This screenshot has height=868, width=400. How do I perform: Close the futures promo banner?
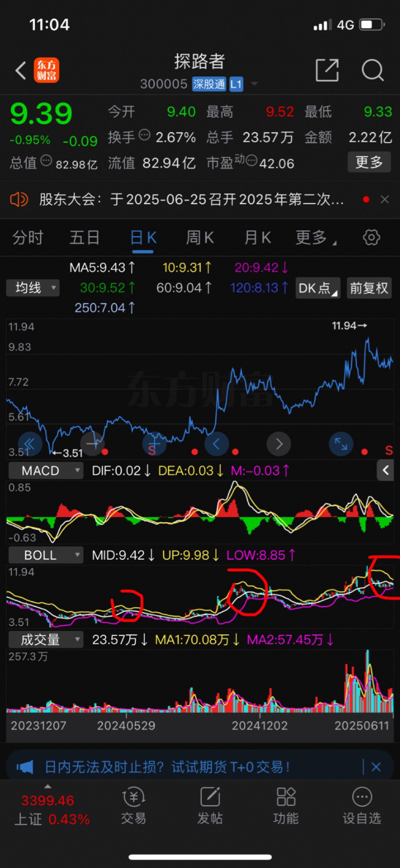coord(376,767)
